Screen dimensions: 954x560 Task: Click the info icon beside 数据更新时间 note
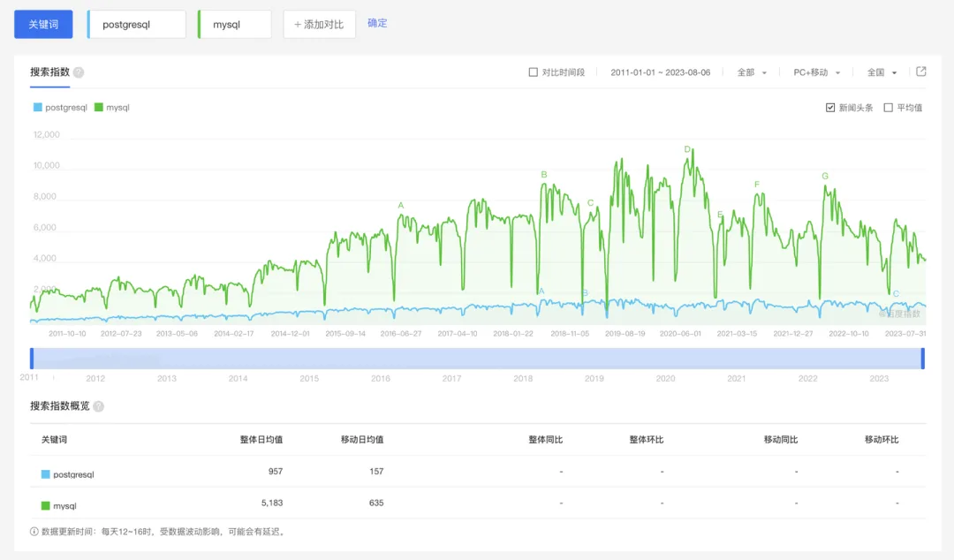(x=34, y=532)
